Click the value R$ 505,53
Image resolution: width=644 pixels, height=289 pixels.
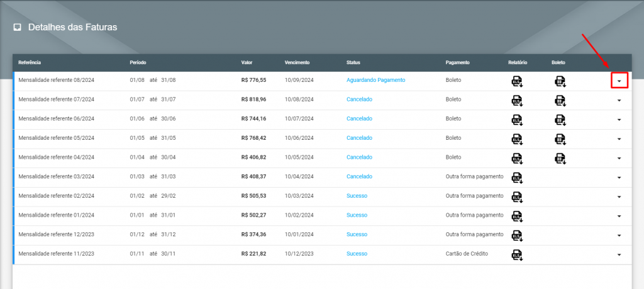tap(254, 196)
